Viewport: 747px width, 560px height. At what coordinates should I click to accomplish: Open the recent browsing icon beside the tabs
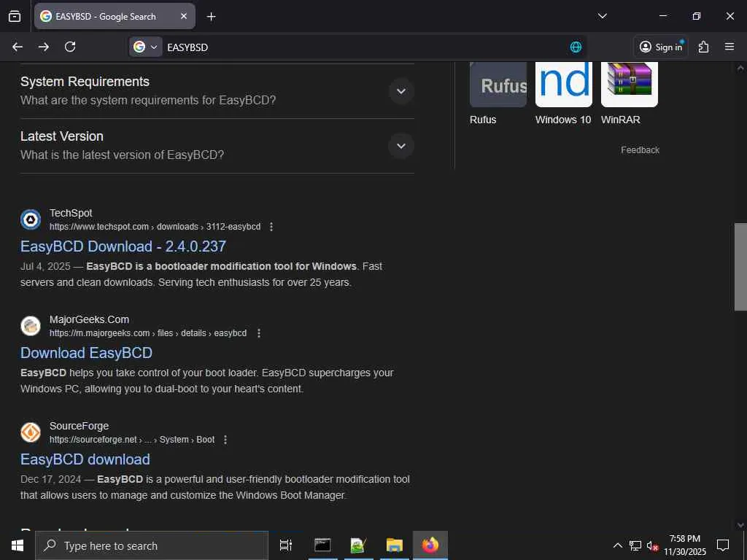pyautogui.click(x=15, y=16)
